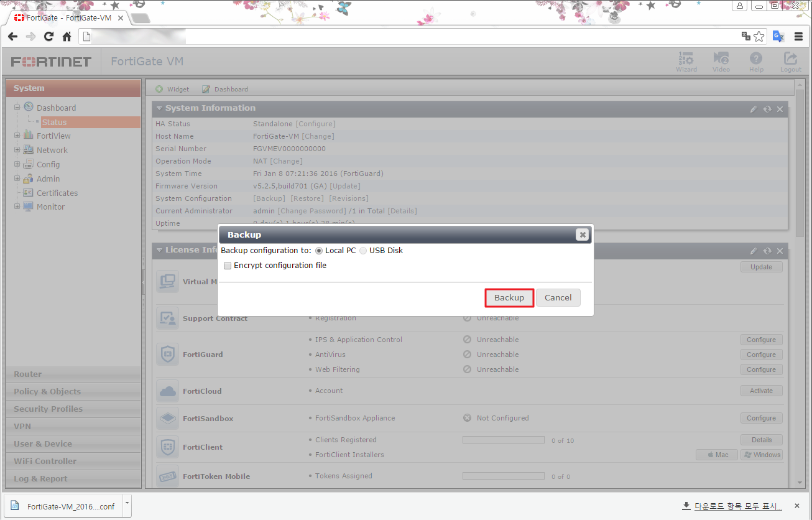This screenshot has width=812, height=520.
Task: Click edit pencil icon on License Information widget
Action: click(754, 251)
